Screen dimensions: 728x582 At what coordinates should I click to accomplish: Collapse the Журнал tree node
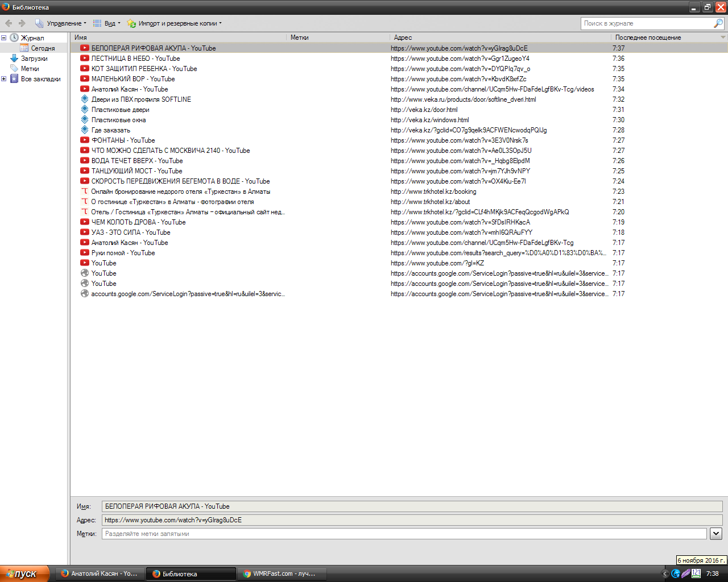pyautogui.click(x=3, y=38)
